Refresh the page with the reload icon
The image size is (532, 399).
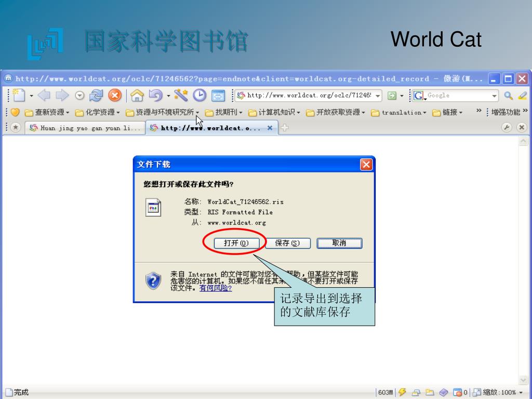tap(96, 96)
